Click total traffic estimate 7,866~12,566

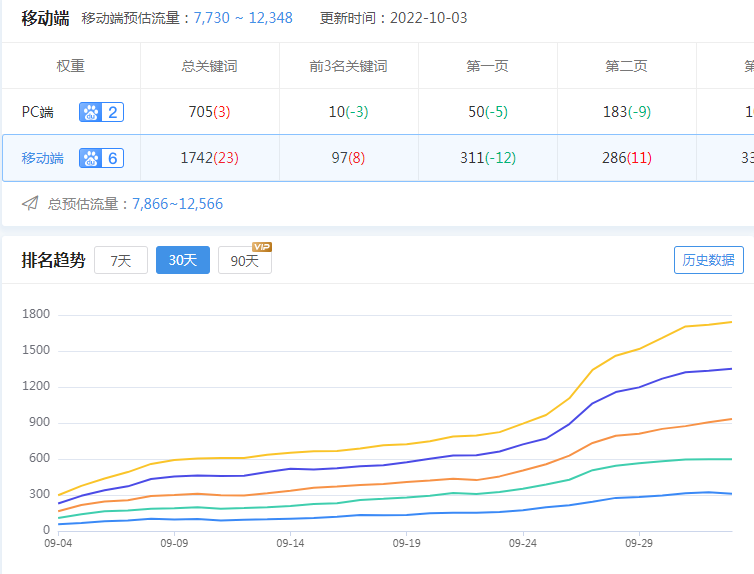[x=177, y=204]
